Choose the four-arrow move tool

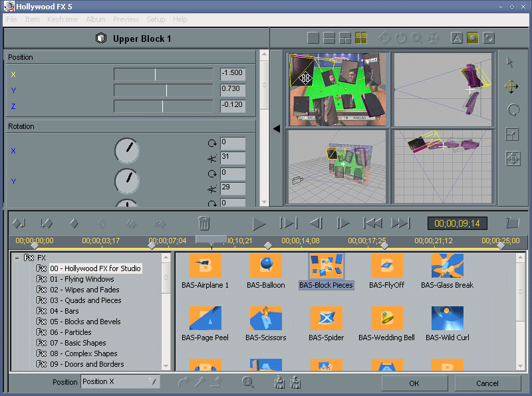click(511, 87)
